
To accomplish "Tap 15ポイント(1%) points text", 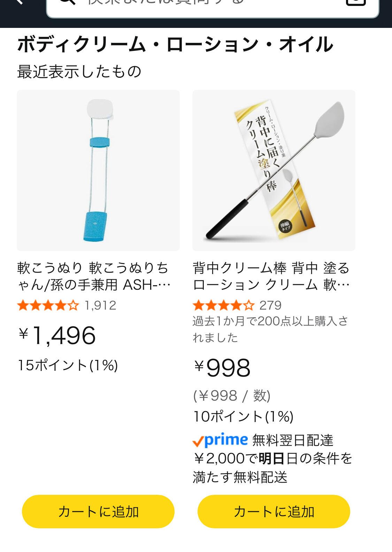I will click(x=68, y=365).
